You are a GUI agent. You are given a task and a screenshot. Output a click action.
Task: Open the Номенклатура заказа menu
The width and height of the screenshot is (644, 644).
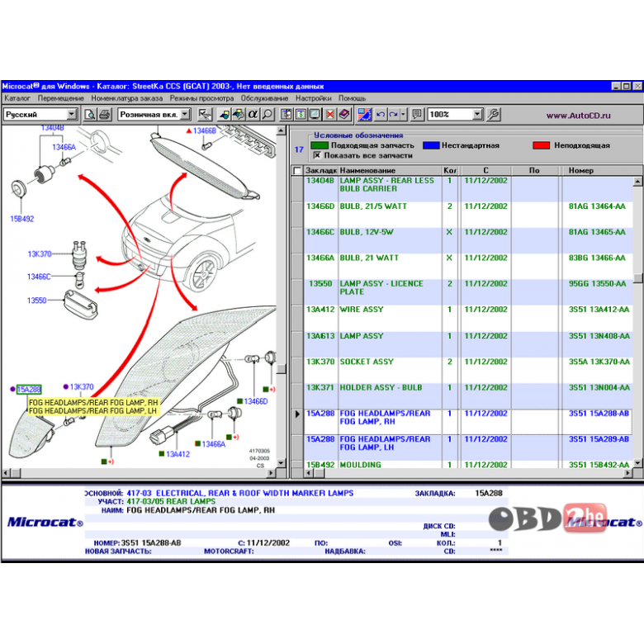click(x=127, y=98)
